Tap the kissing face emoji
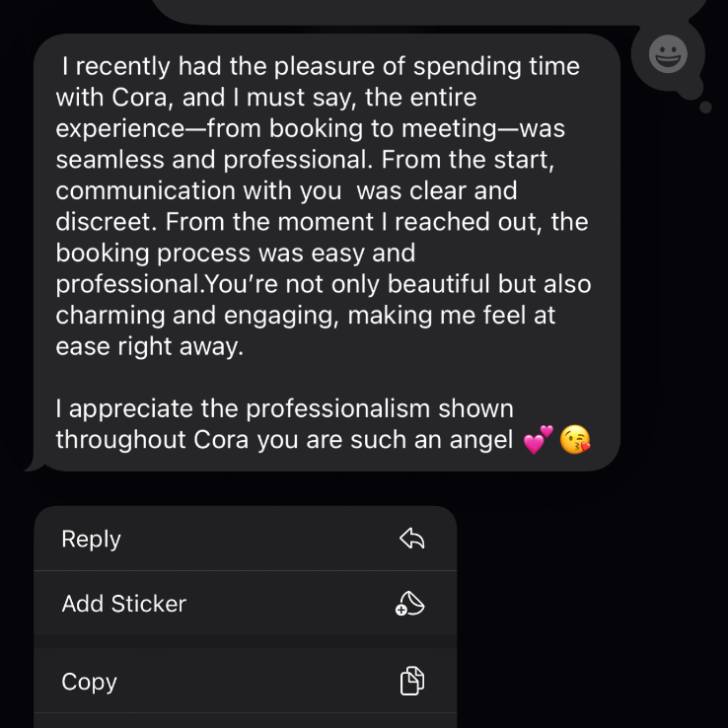 tap(576, 440)
